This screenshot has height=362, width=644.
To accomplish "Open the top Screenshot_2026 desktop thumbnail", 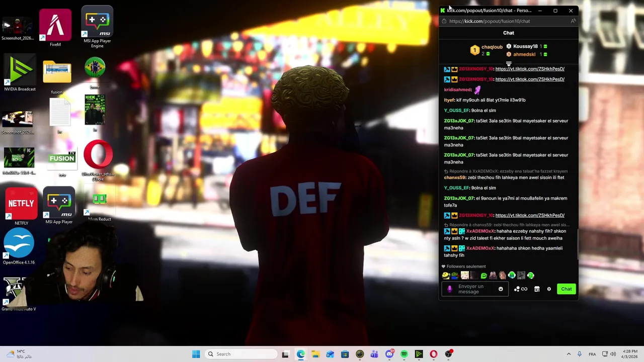I will (18, 29).
